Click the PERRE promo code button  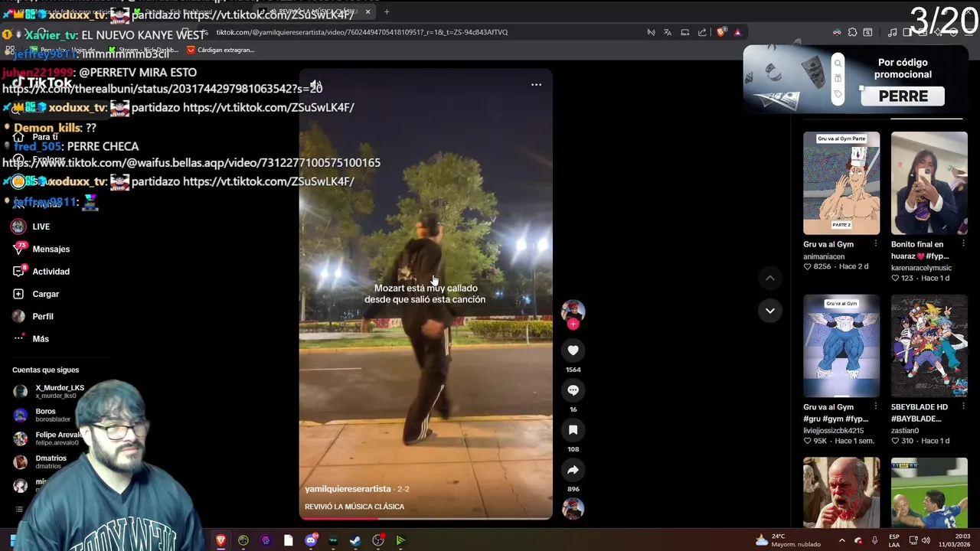(903, 96)
